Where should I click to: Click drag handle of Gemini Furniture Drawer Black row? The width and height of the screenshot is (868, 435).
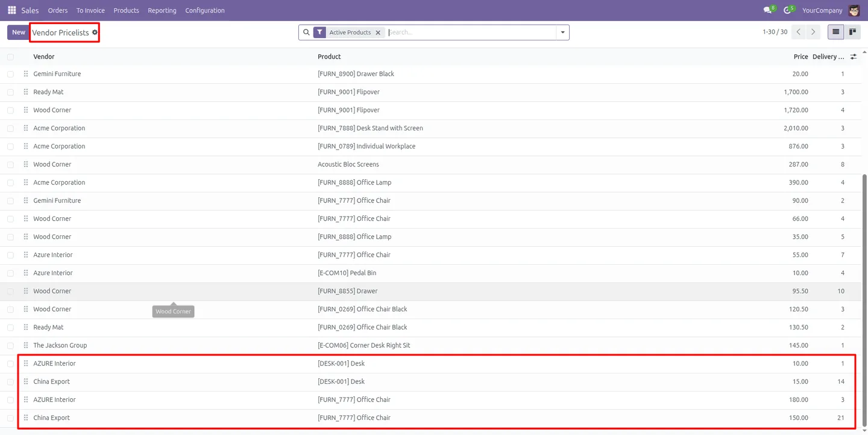[x=26, y=74]
